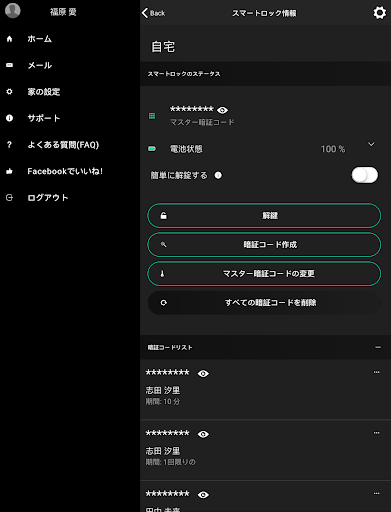Click the 期間: 1回限りの label
The image size is (391, 512).
click(170, 462)
